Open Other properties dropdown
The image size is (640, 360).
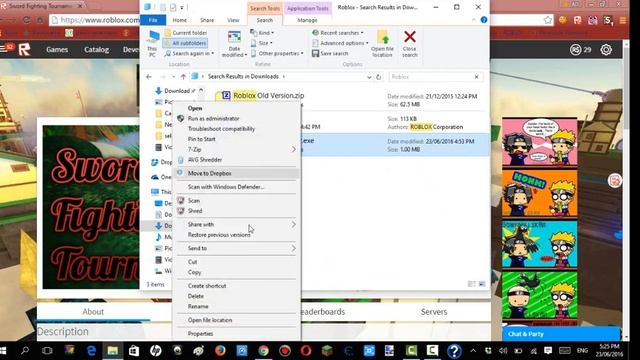tap(277, 53)
